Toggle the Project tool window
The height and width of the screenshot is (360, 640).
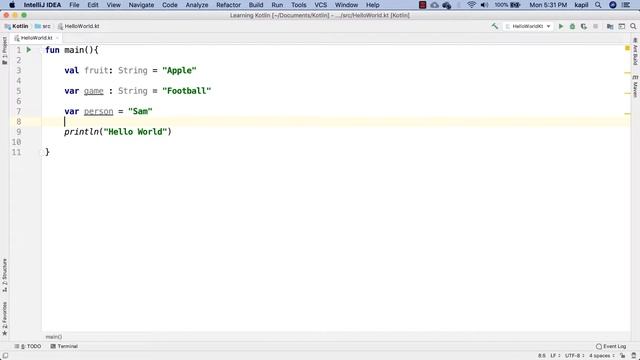4,51
